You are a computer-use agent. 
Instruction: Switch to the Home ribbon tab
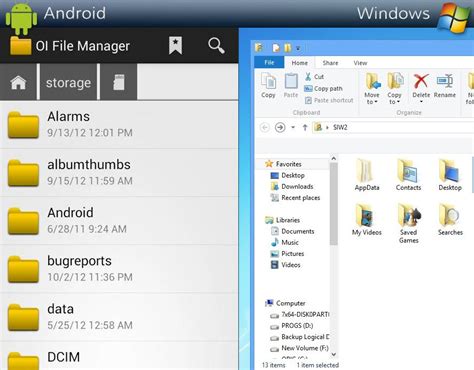pyautogui.click(x=299, y=63)
